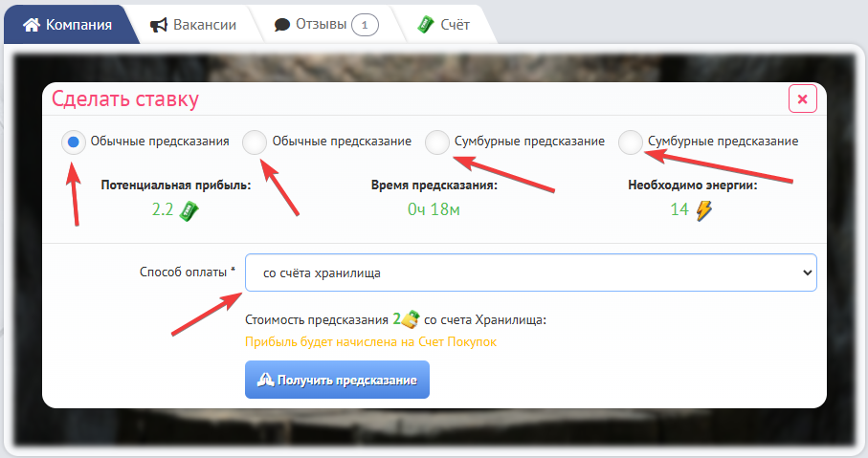Click the Получить предсказание button

(337, 380)
